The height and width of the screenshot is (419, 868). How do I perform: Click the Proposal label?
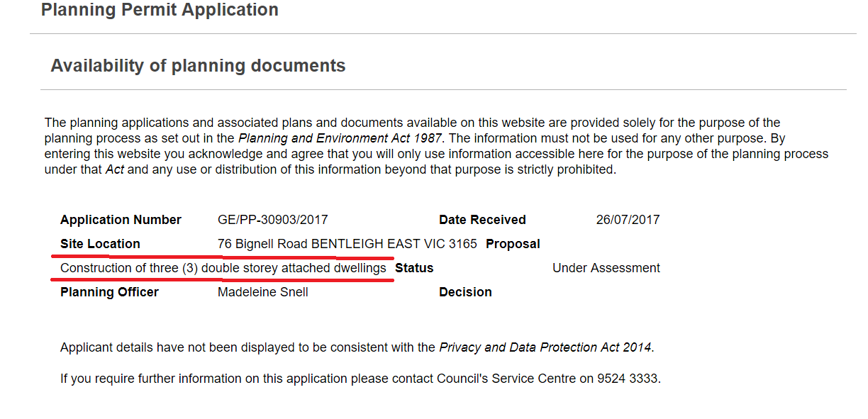point(513,244)
